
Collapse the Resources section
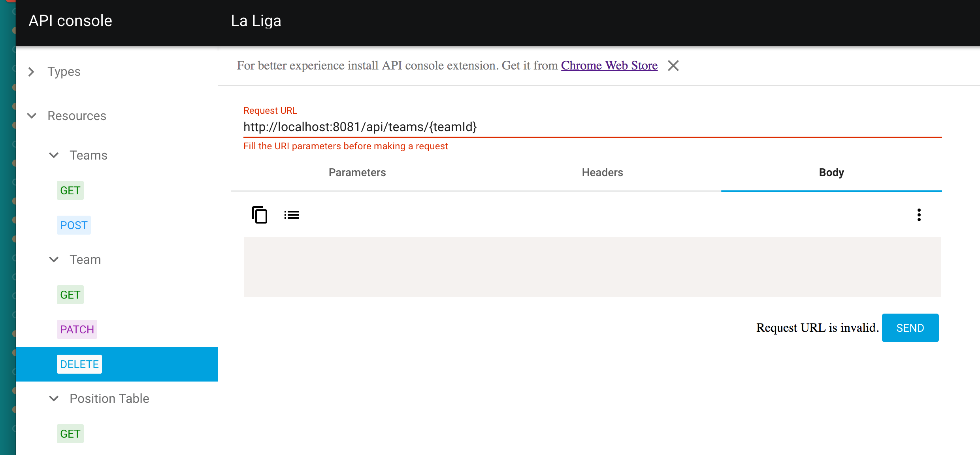(x=32, y=115)
